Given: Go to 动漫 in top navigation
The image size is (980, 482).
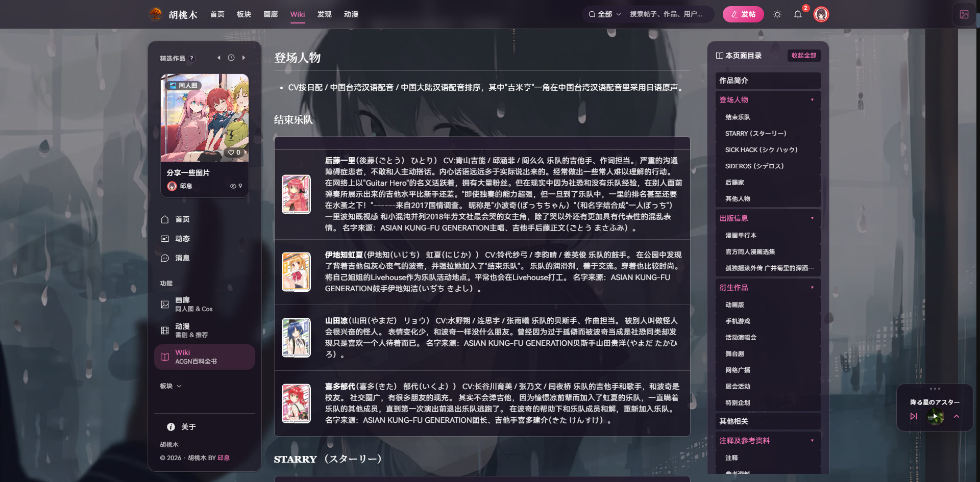Looking at the screenshot, I should pos(351,14).
